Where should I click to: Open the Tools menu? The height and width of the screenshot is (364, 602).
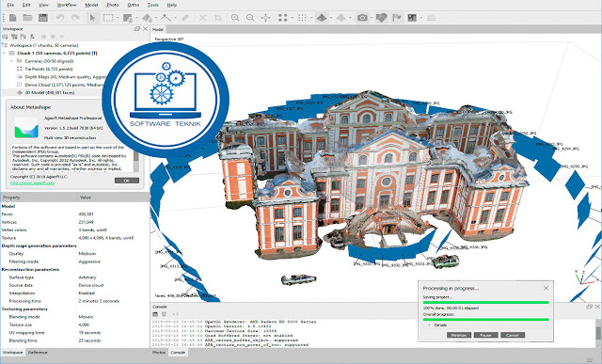tap(152, 5)
